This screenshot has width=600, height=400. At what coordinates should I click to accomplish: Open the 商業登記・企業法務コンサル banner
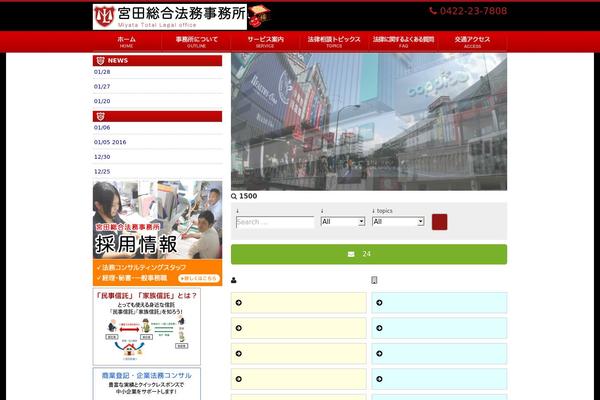coord(147,384)
